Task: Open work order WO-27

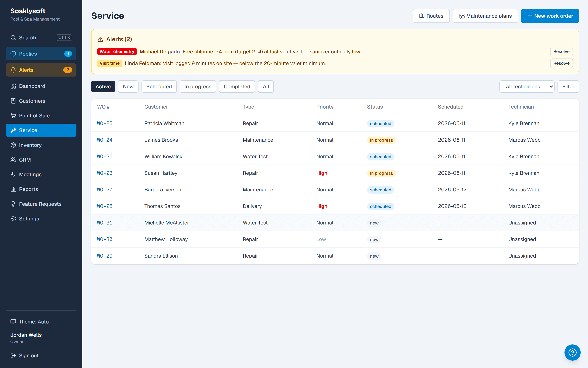Action: tap(105, 190)
